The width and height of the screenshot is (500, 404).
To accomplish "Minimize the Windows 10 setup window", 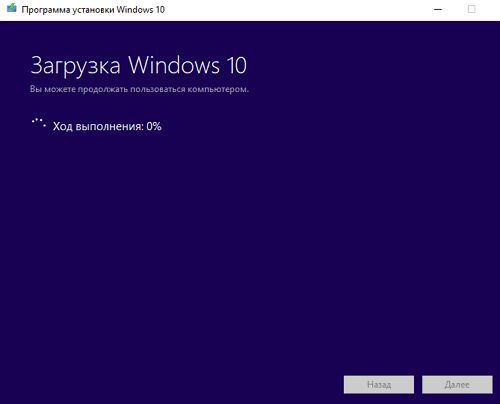I will click(x=438, y=9).
